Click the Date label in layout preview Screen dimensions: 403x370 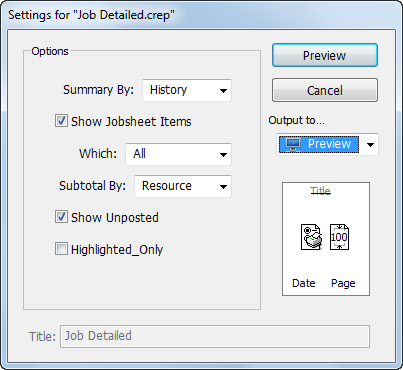(x=304, y=283)
